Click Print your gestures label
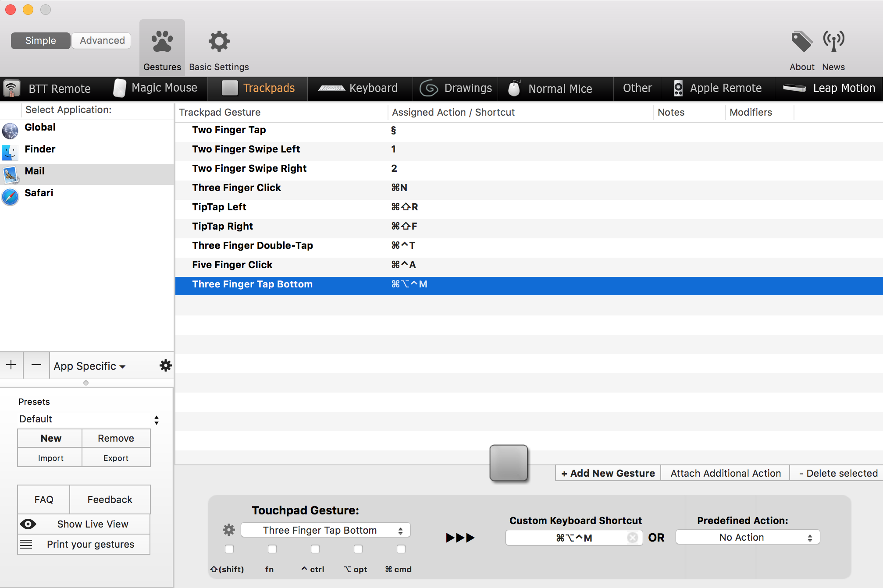This screenshot has height=588, width=883. [90, 544]
